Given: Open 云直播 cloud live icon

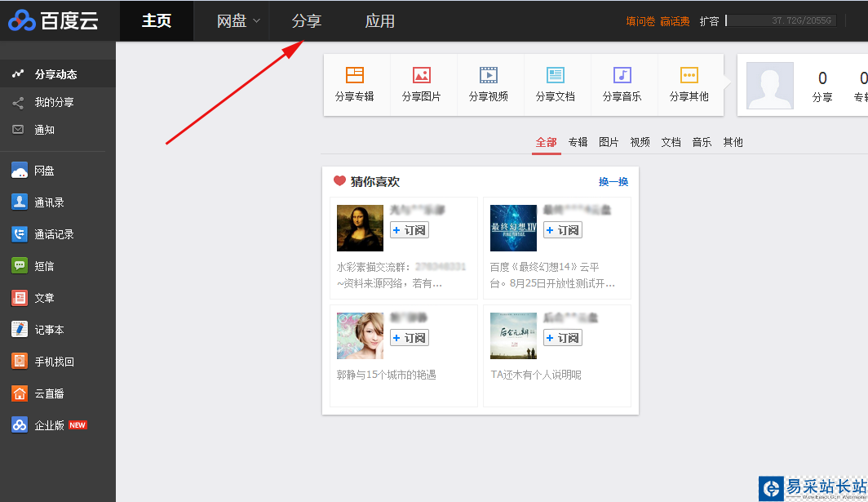Looking at the screenshot, I should coord(20,393).
